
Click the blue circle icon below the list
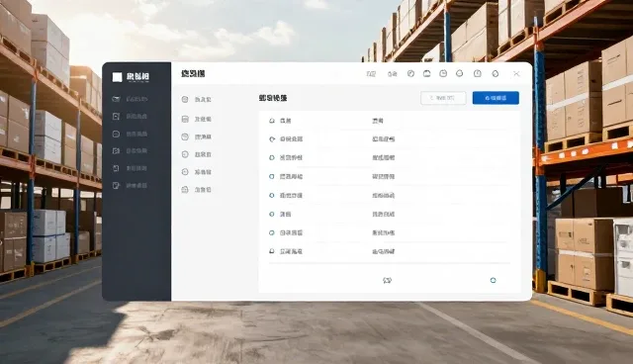(x=493, y=280)
